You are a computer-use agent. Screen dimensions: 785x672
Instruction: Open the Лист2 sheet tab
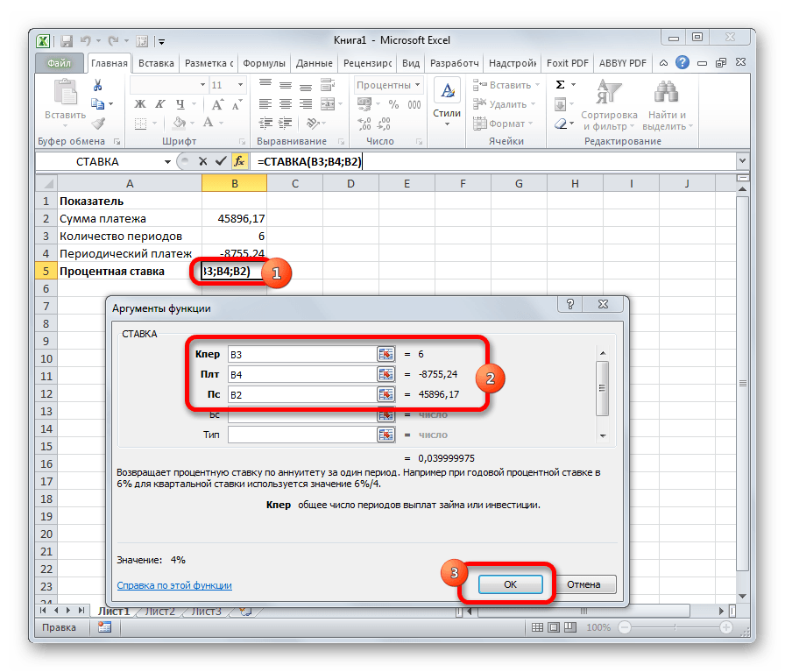159,612
